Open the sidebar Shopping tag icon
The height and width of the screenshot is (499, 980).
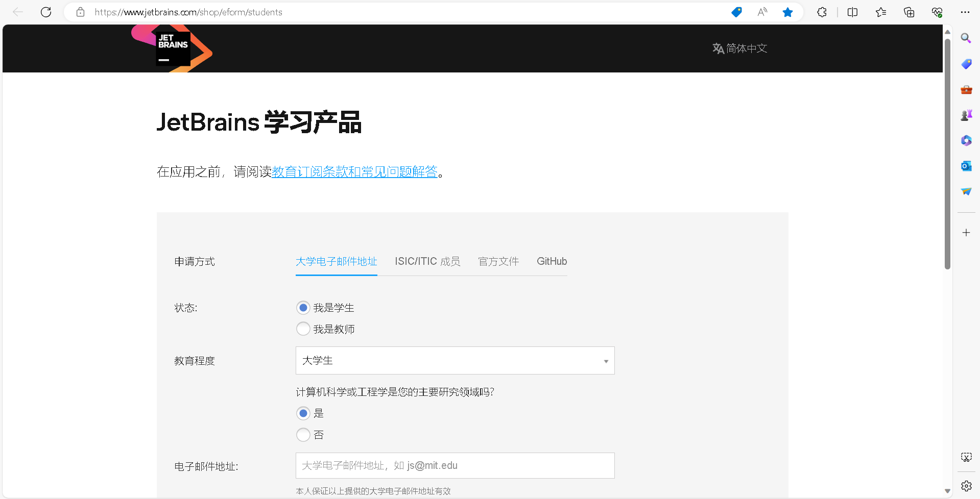[x=966, y=64]
